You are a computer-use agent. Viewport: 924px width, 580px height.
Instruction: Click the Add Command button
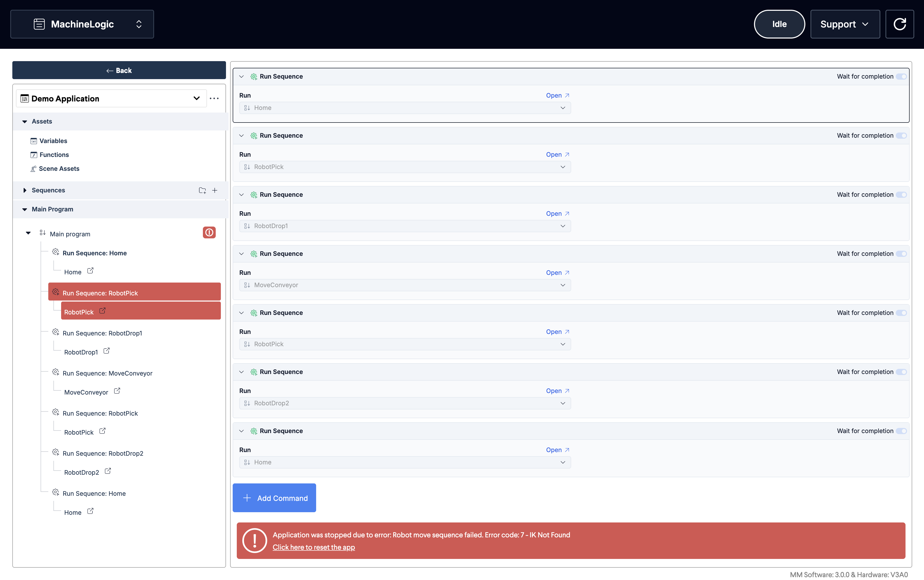click(x=275, y=498)
